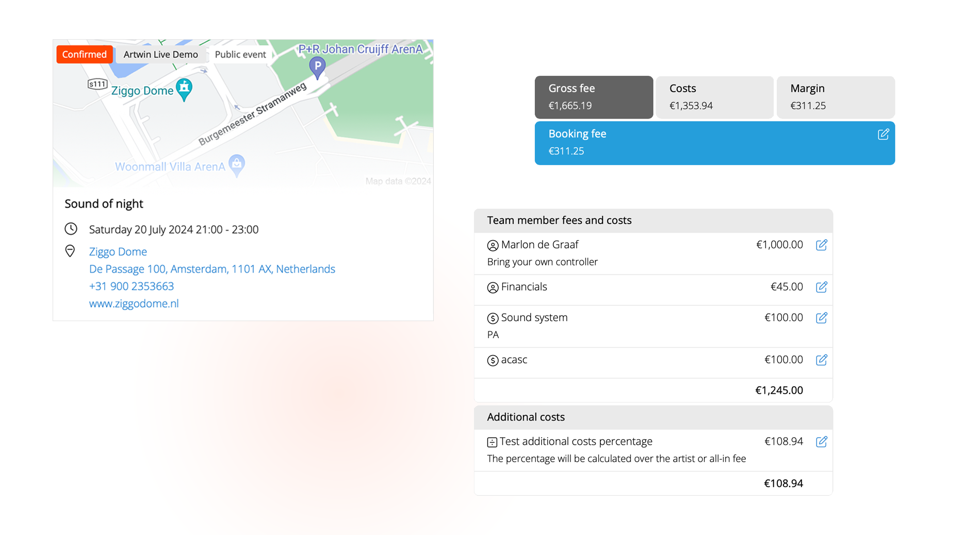Click the dollar icon next to acasc

(x=493, y=360)
